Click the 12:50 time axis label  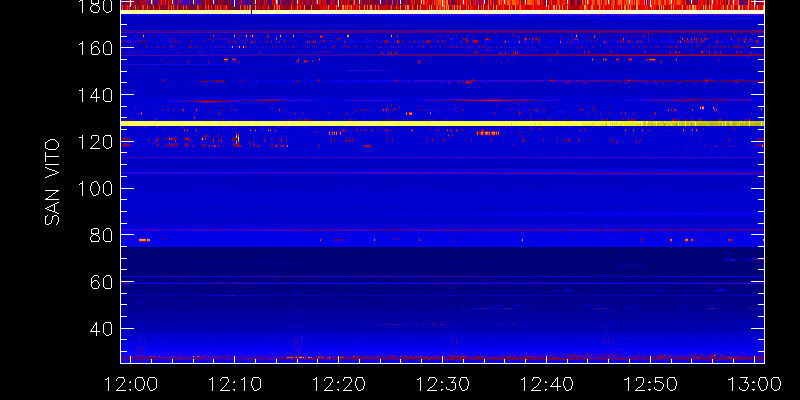(651, 383)
